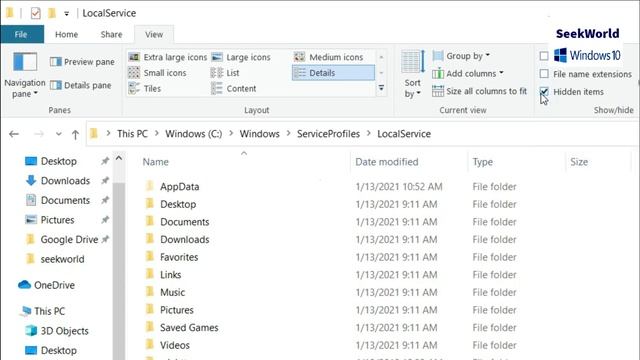Image resolution: width=640 pixels, height=360 pixels.
Task: Select the Videos folder
Action: [175, 345]
